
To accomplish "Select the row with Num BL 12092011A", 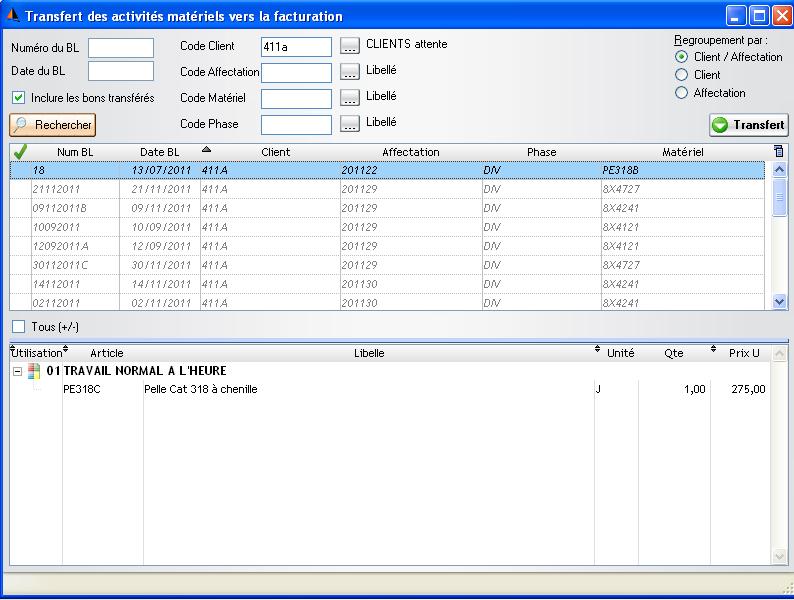I will click(387, 246).
